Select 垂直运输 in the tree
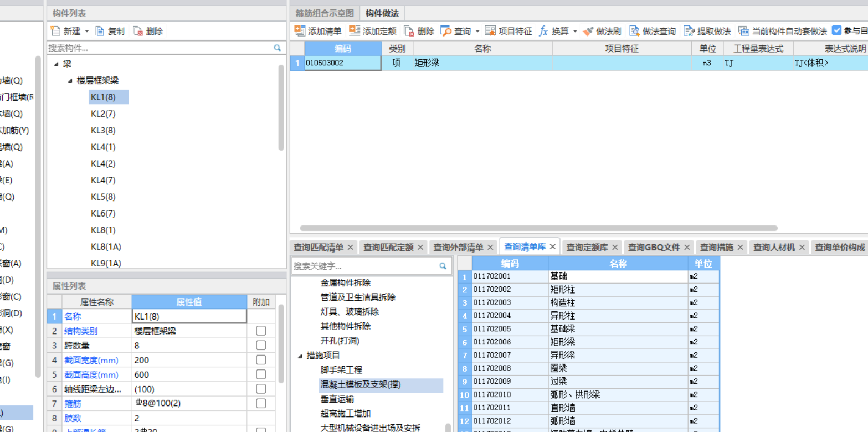This screenshot has height=432, width=868. pyautogui.click(x=337, y=399)
